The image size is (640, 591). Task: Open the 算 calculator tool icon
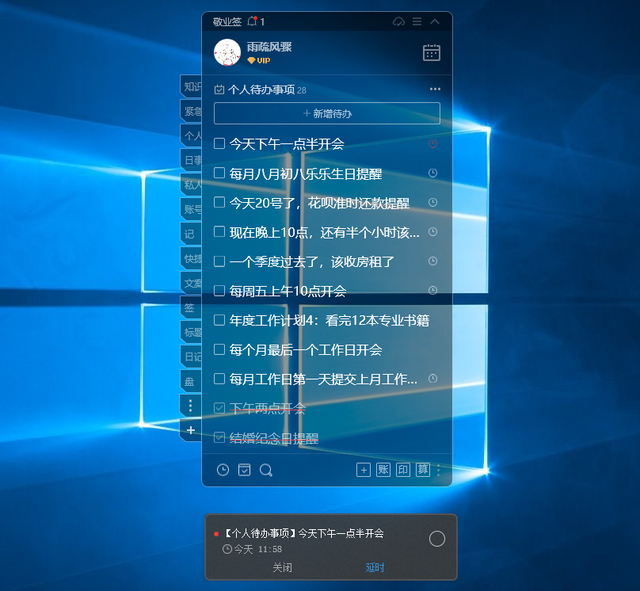click(423, 470)
